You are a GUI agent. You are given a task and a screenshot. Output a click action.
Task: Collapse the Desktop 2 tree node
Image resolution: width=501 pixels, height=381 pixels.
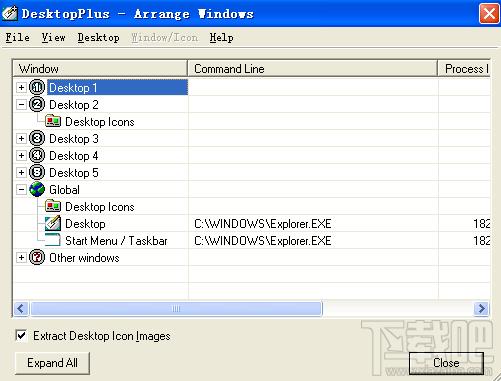(x=21, y=105)
